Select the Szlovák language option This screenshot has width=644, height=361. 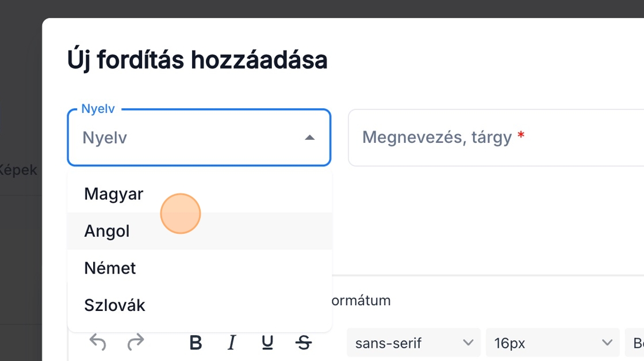pyautogui.click(x=114, y=305)
